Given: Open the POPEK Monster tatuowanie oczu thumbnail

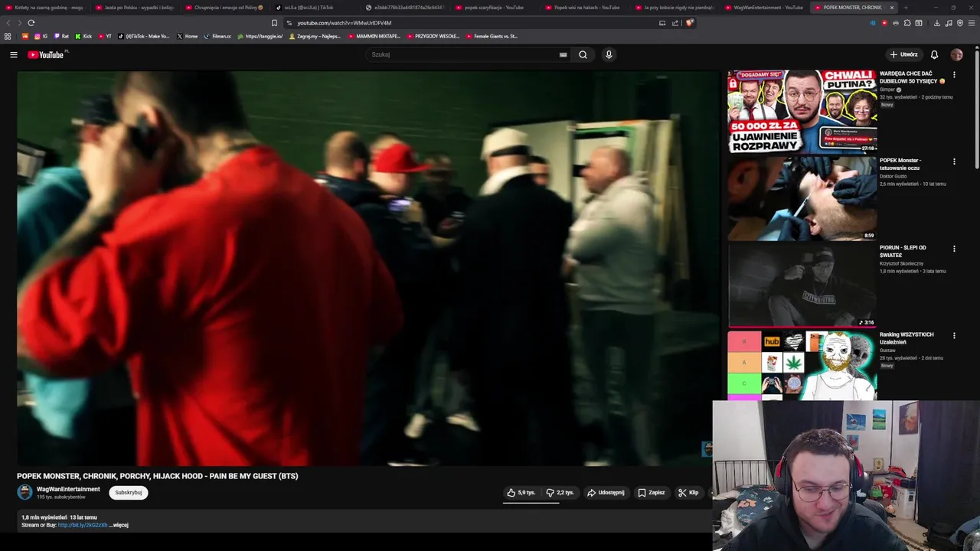Looking at the screenshot, I should click(802, 198).
